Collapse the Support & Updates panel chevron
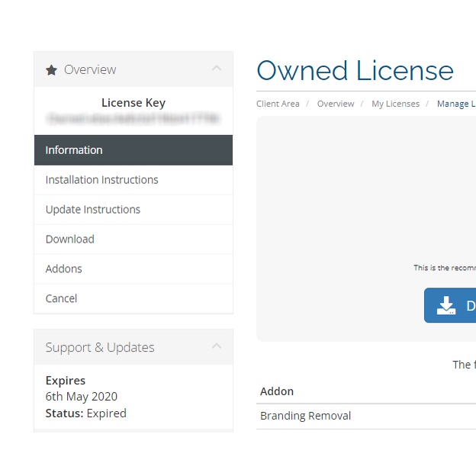This screenshot has width=476, height=476. pos(217,347)
